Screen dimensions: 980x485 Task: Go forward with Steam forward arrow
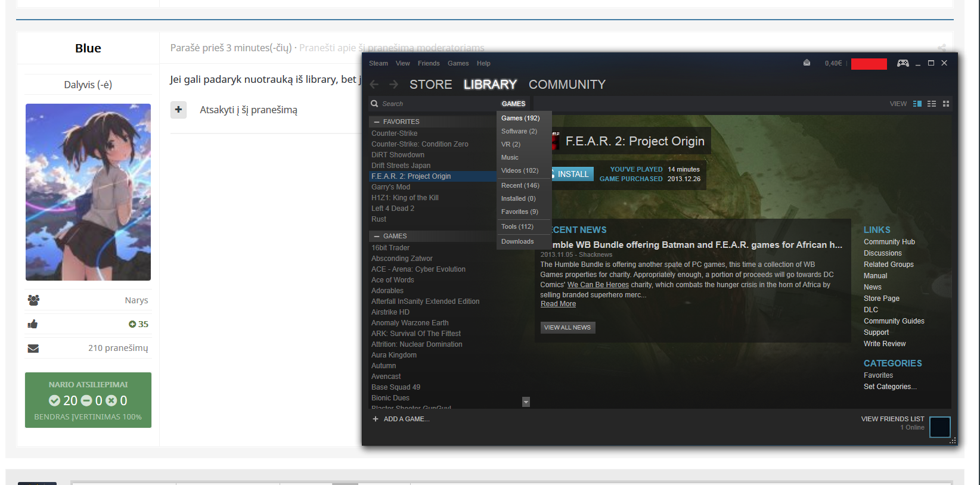pyautogui.click(x=393, y=85)
